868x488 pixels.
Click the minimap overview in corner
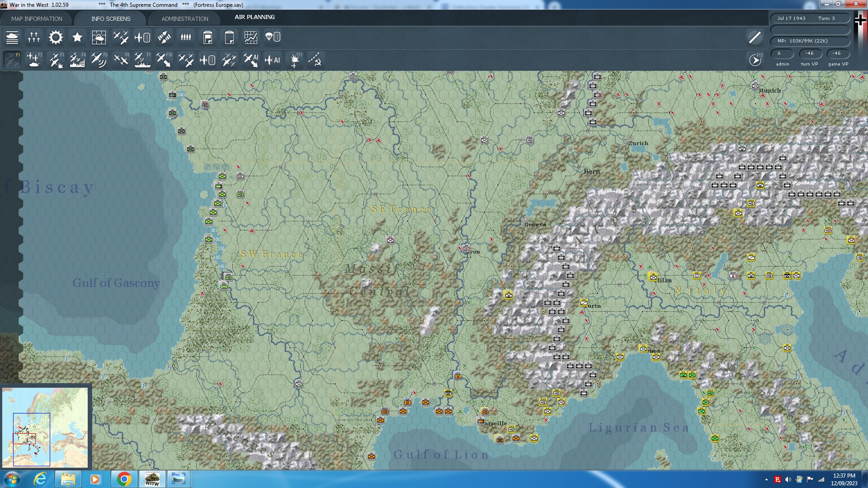pyautogui.click(x=45, y=427)
